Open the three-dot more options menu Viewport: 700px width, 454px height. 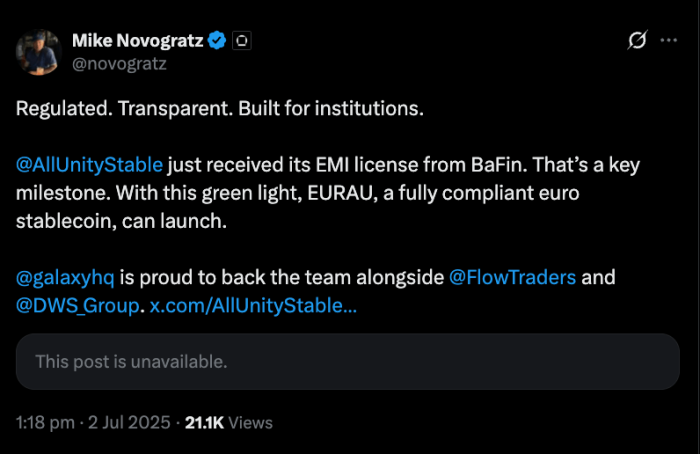pos(668,42)
